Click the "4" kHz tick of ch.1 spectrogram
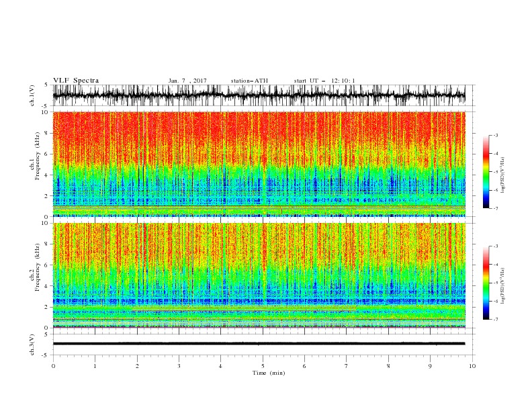 click(x=46, y=175)
